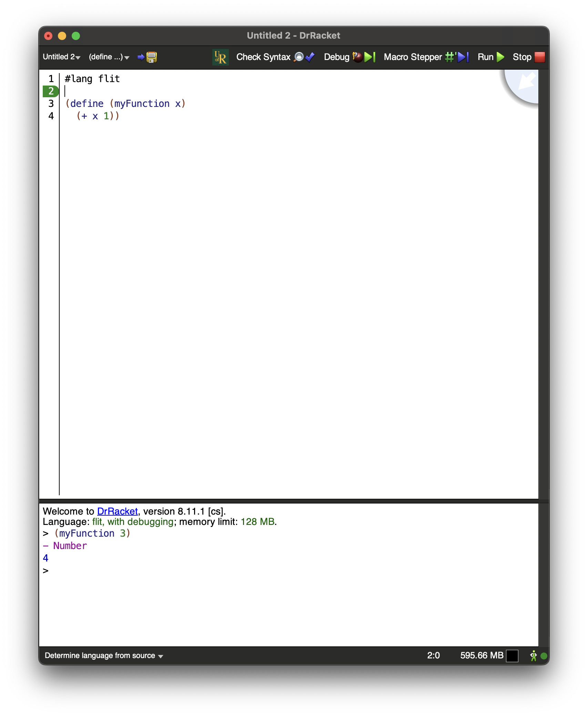
Task: Open the (define ...) definitions dropdown
Action: coord(108,57)
